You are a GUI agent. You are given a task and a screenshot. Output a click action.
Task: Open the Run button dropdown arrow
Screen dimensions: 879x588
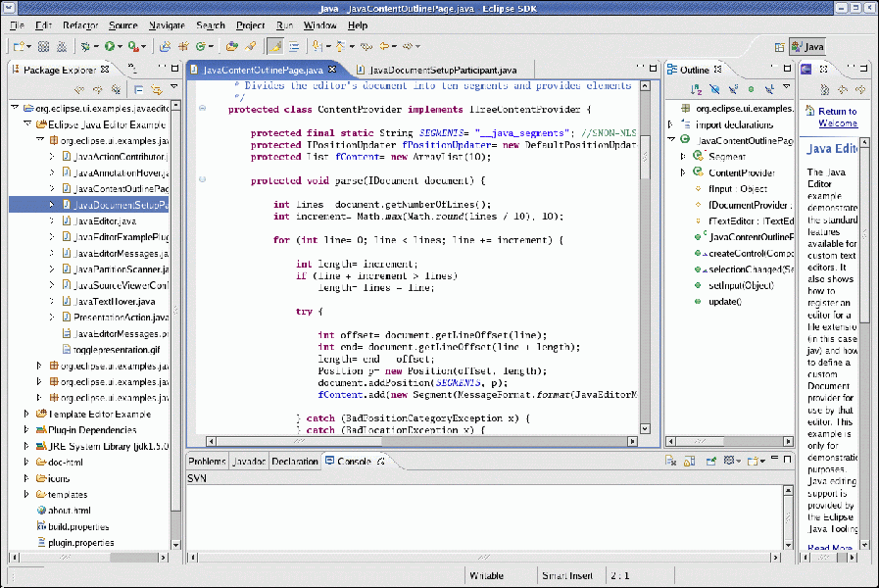pyautogui.click(x=120, y=46)
